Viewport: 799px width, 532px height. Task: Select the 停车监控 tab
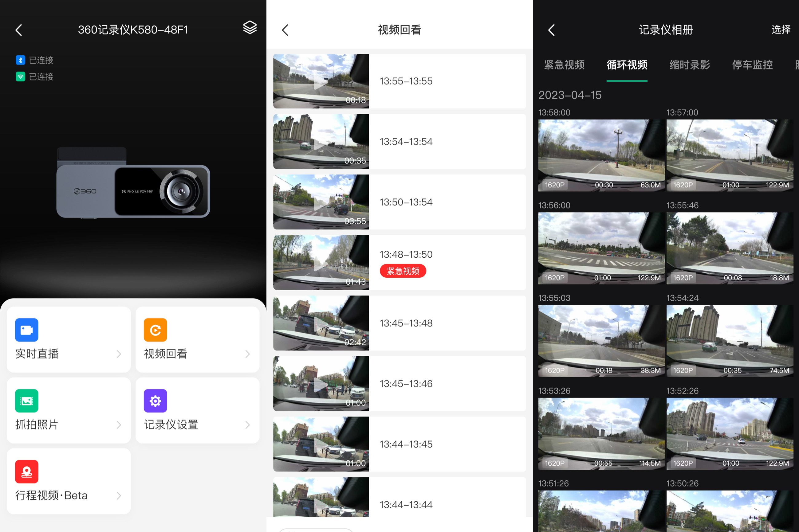[x=752, y=65]
